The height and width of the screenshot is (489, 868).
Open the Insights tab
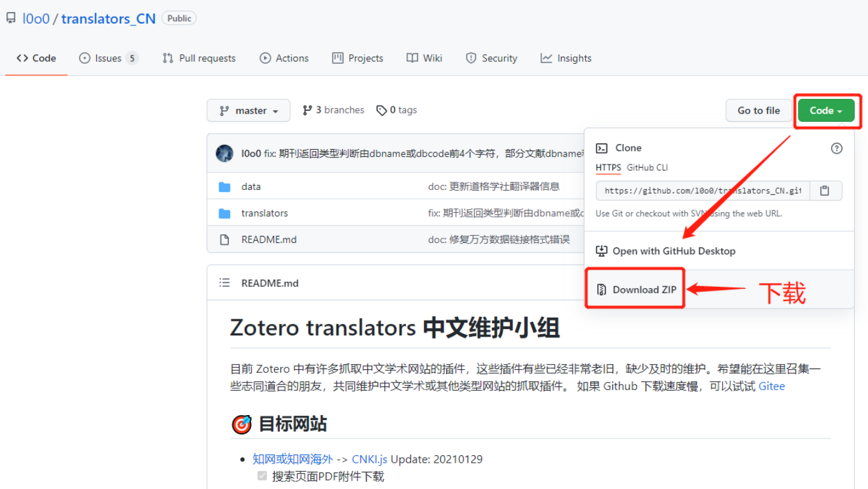[566, 58]
